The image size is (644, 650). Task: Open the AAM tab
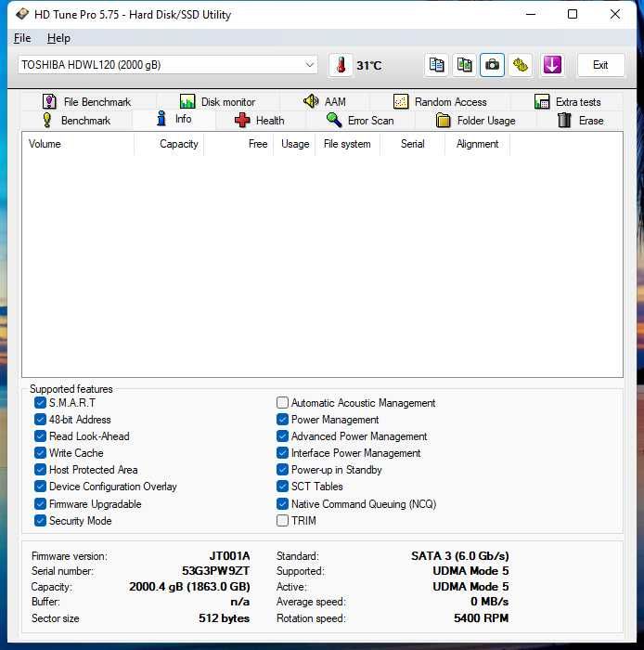coord(324,101)
